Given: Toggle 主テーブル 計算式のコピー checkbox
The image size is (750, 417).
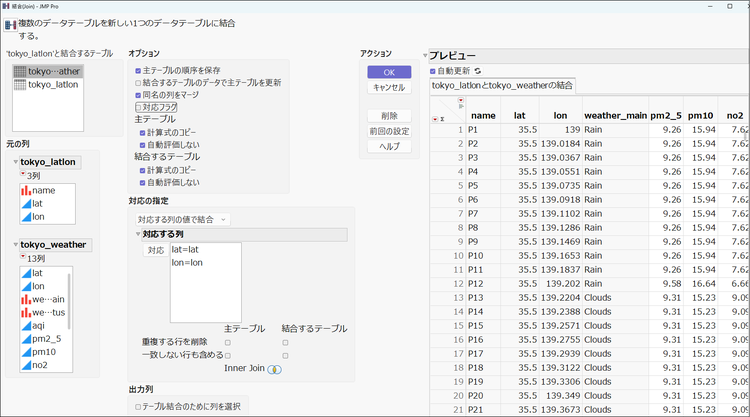Looking at the screenshot, I should tap(143, 133).
